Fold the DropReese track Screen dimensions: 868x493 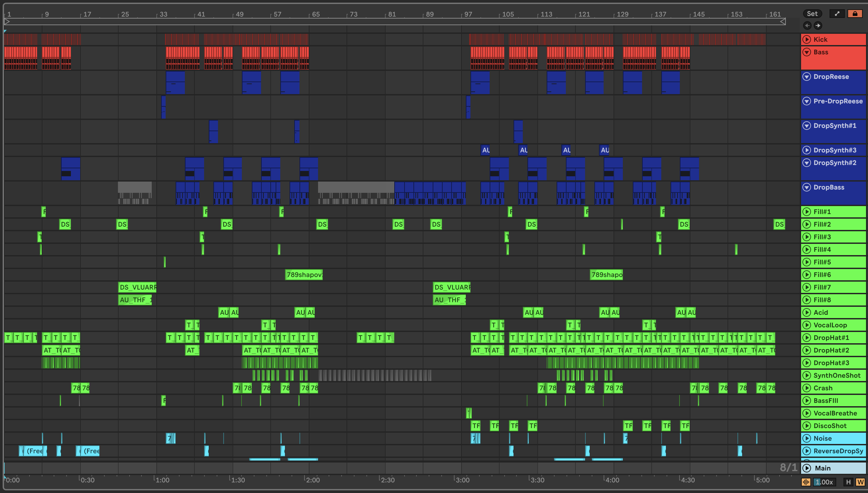[x=807, y=77]
